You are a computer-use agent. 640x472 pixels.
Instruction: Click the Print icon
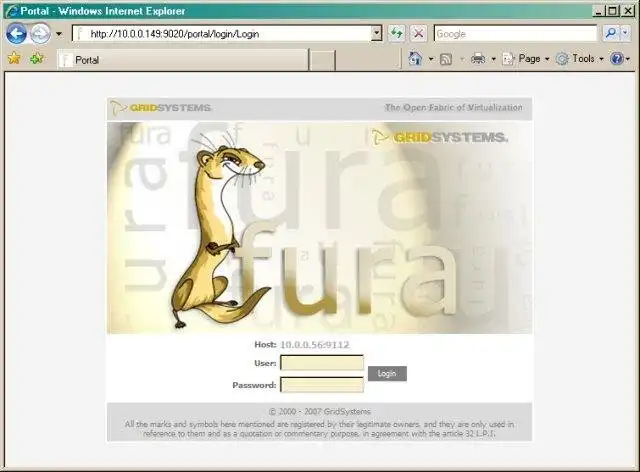point(478,59)
